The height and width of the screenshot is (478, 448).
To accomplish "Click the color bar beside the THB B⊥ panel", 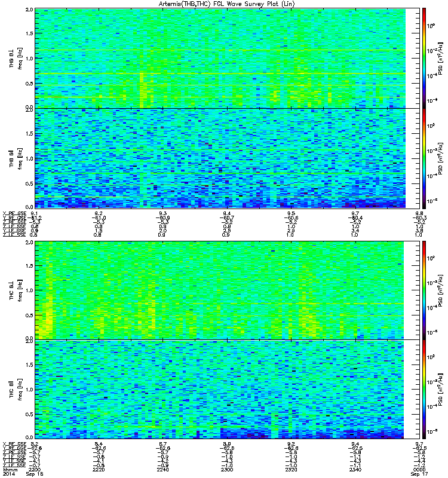I will click(x=424, y=58).
